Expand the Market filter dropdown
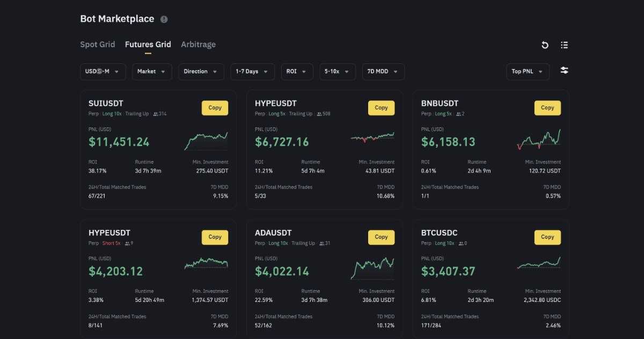644x339 pixels. (152, 71)
